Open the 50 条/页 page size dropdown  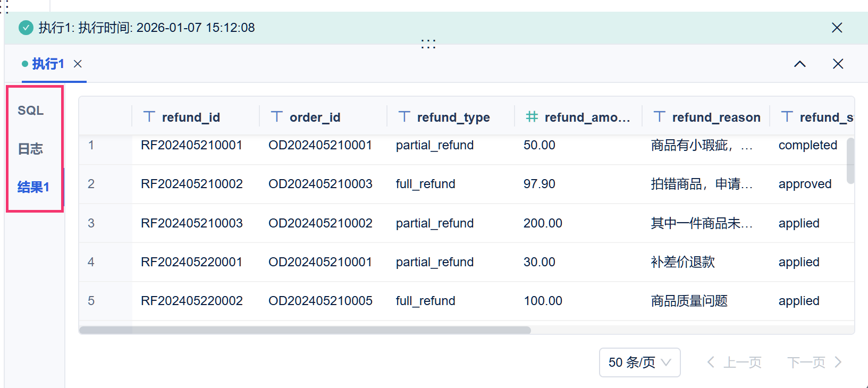click(x=639, y=362)
